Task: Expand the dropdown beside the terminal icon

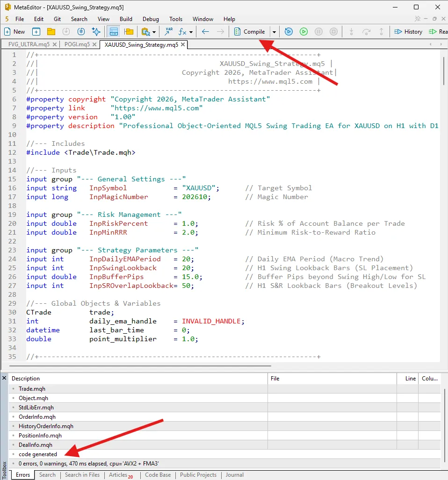Action: tap(154, 32)
